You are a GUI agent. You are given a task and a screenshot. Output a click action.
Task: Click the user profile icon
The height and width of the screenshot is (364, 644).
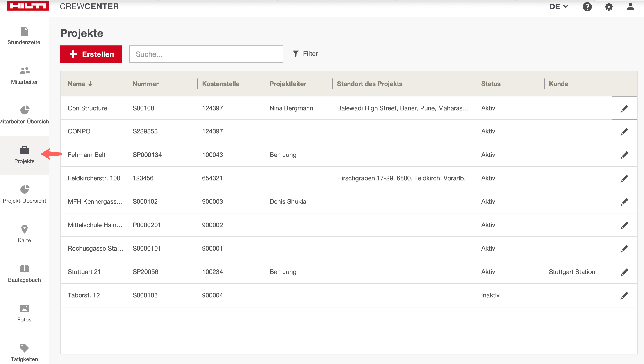coord(630,7)
